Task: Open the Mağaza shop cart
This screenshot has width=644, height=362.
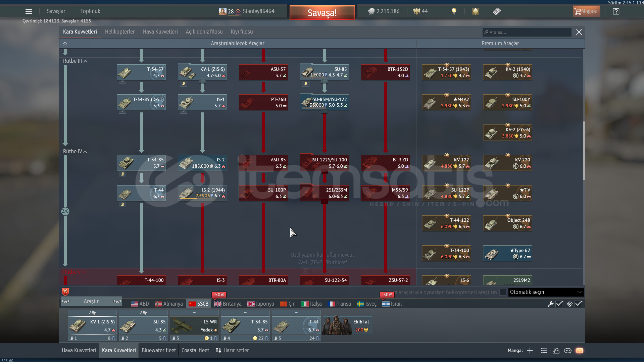Action: click(x=586, y=11)
